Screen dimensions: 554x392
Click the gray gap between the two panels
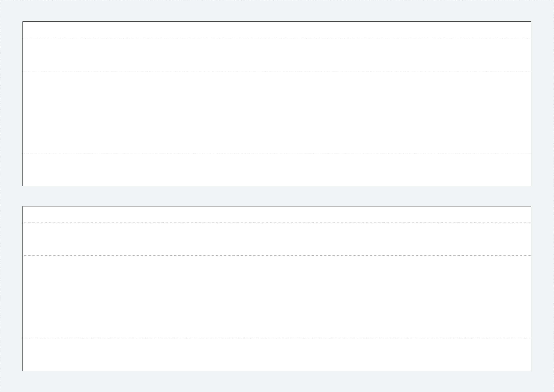pos(277,196)
